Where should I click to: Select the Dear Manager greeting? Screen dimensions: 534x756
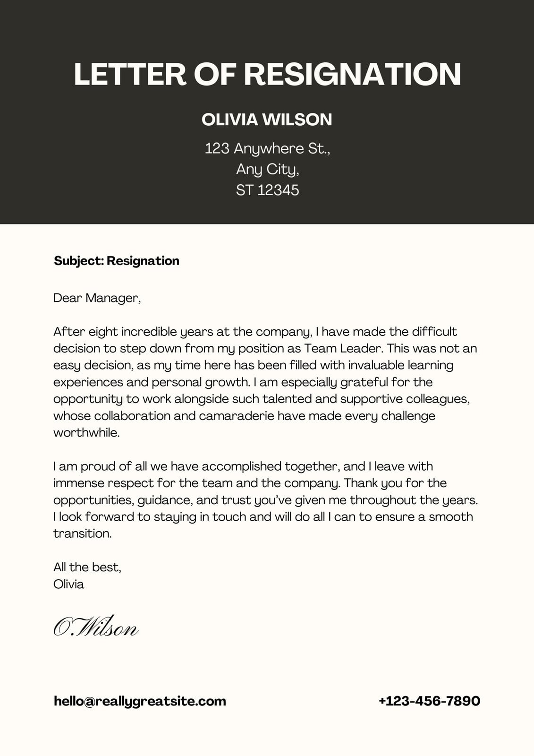[97, 298]
